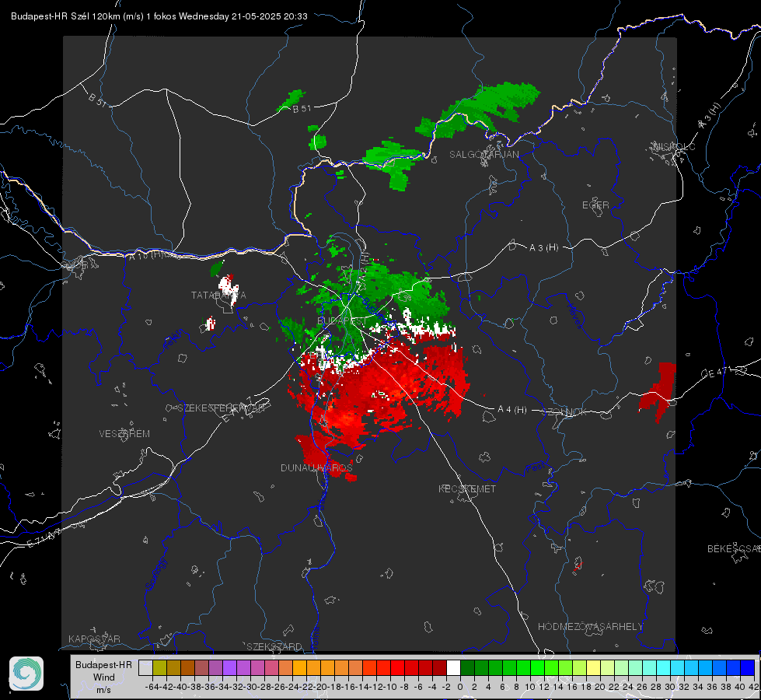Screen dimensions: 761x700
Task: Click the swirl logo icon beside the legend
Action: pos(26,674)
